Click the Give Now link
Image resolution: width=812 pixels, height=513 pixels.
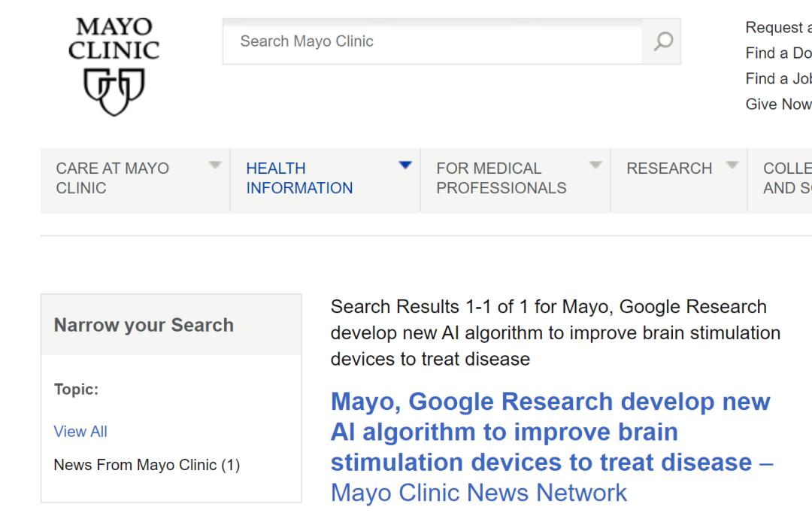(778, 105)
